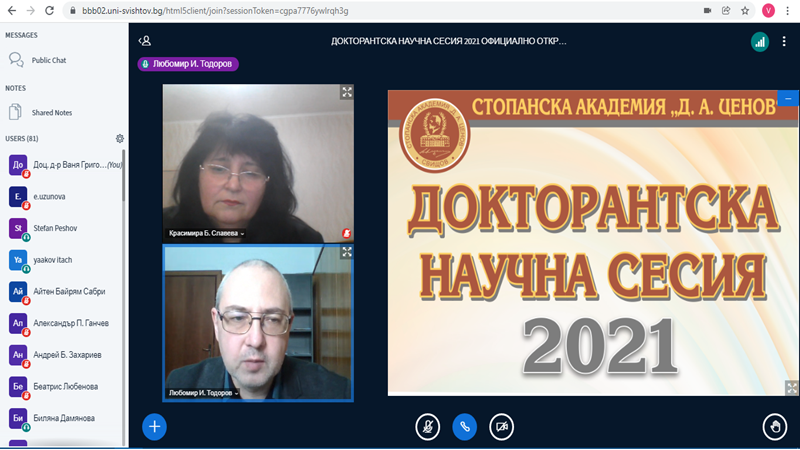
Task: Select user e.uzunova
Action: click(x=64, y=196)
